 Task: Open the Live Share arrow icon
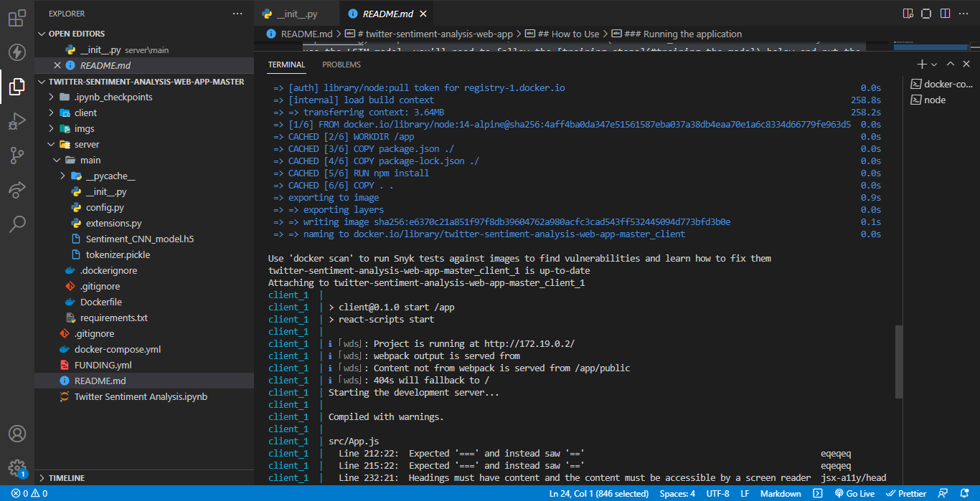[x=17, y=190]
